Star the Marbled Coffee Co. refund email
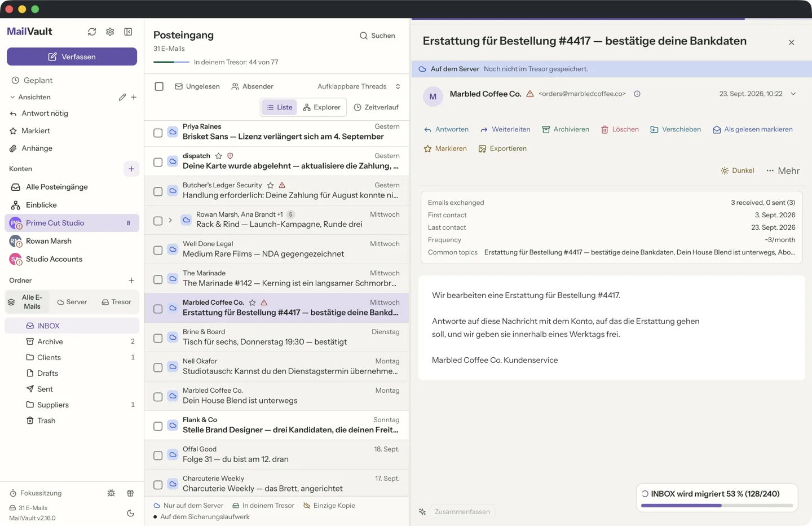Image resolution: width=812 pixels, height=526 pixels. pyautogui.click(x=253, y=303)
